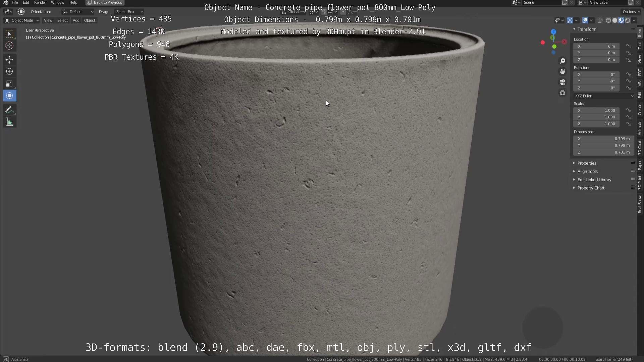Switch to wireframe viewport shading

point(608,20)
